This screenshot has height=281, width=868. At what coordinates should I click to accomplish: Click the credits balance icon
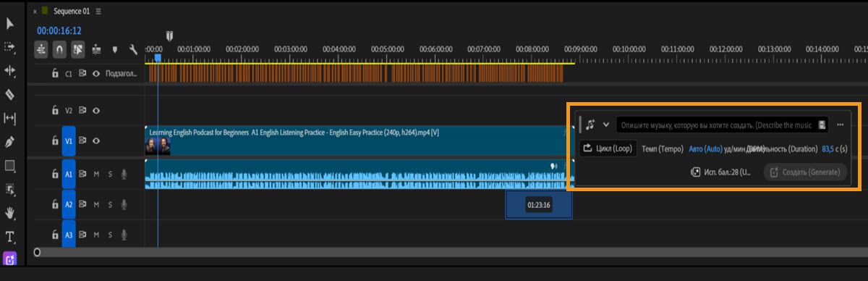(x=695, y=172)
